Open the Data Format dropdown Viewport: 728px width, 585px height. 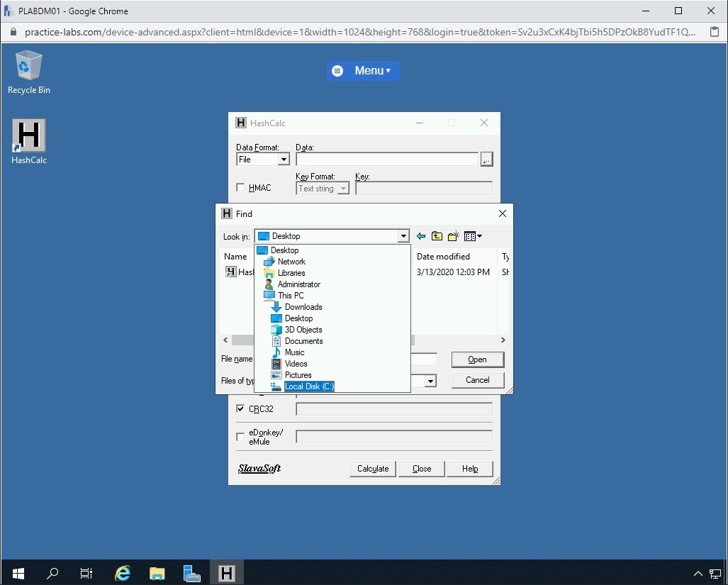click(x=284, y=160)
